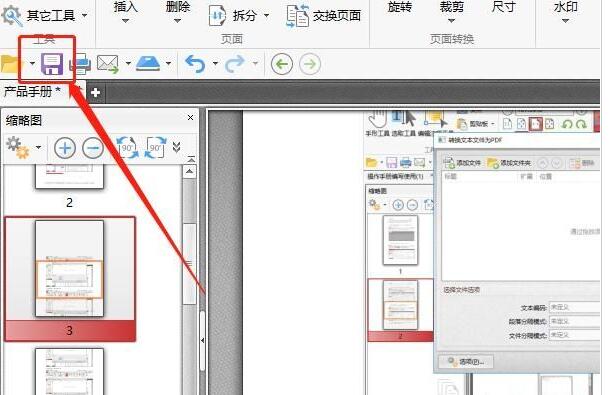
Task: Expand the thumbnail options gear dropdown
Action: (x=38, y=147)
